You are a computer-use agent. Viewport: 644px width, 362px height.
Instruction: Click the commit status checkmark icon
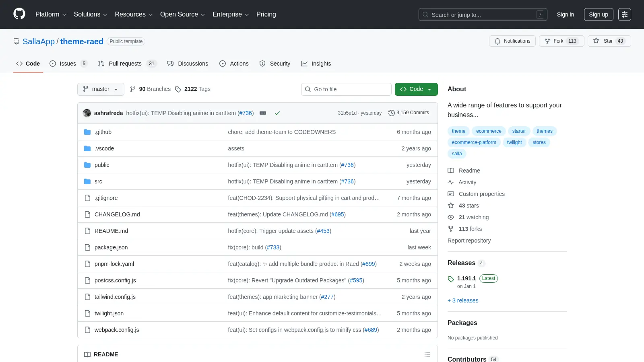click(x=277, y=113)
